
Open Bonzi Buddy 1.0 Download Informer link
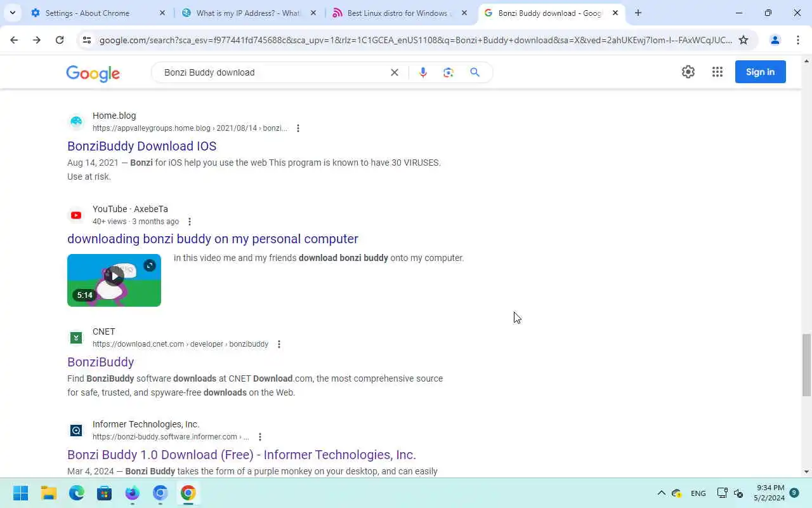pos(242,455)
